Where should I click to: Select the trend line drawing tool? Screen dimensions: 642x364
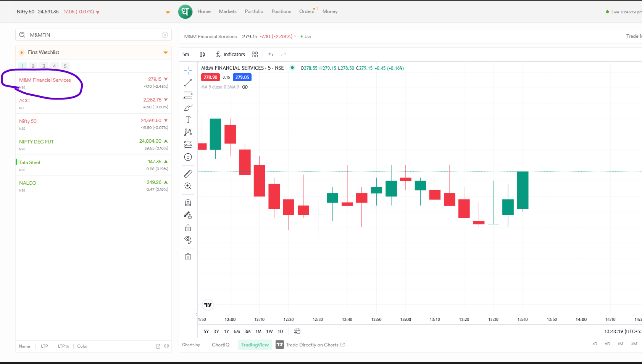(x=188, y=83)
